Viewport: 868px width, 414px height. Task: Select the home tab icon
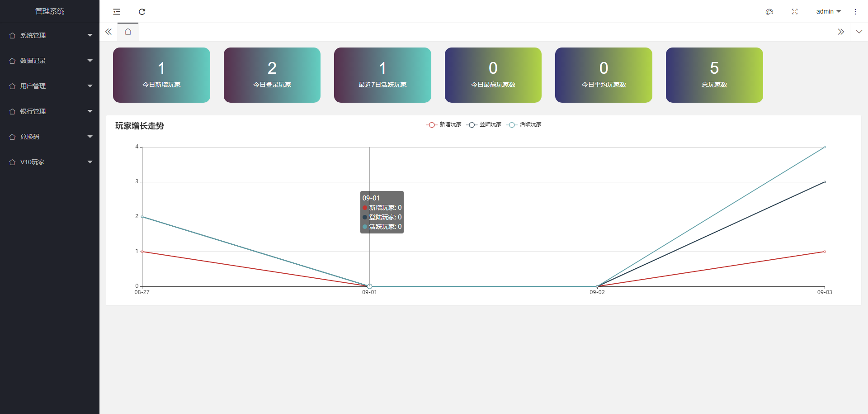click(x=128, y=32)
